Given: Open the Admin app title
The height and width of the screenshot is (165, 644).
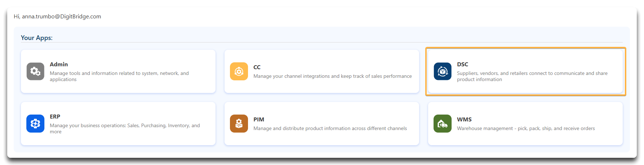Looking at the screenshot, I should point(59,64).
